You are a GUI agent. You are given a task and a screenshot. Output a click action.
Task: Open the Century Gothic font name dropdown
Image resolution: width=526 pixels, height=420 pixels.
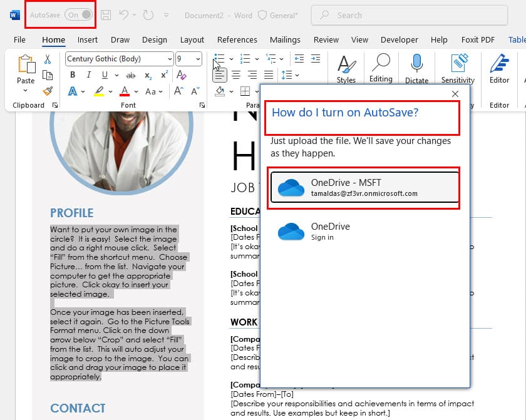(x=170, y=59)
